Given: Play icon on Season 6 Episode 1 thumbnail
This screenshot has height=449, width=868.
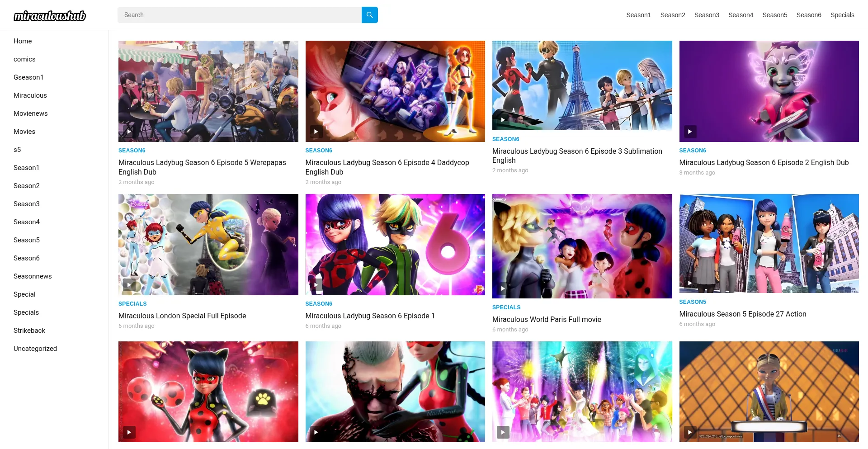Looking at the screenshot, I should click(316, 284).
